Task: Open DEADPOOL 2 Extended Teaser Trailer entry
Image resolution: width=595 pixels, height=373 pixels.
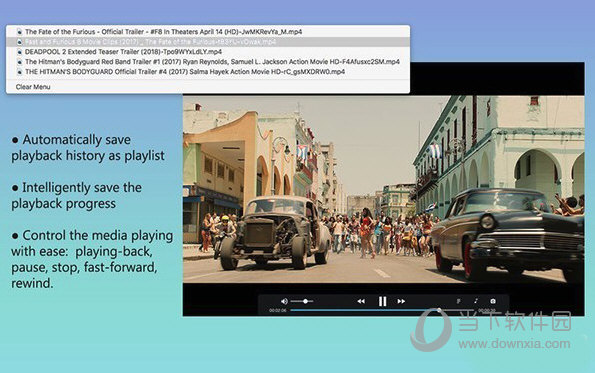Action: point(208,52)
